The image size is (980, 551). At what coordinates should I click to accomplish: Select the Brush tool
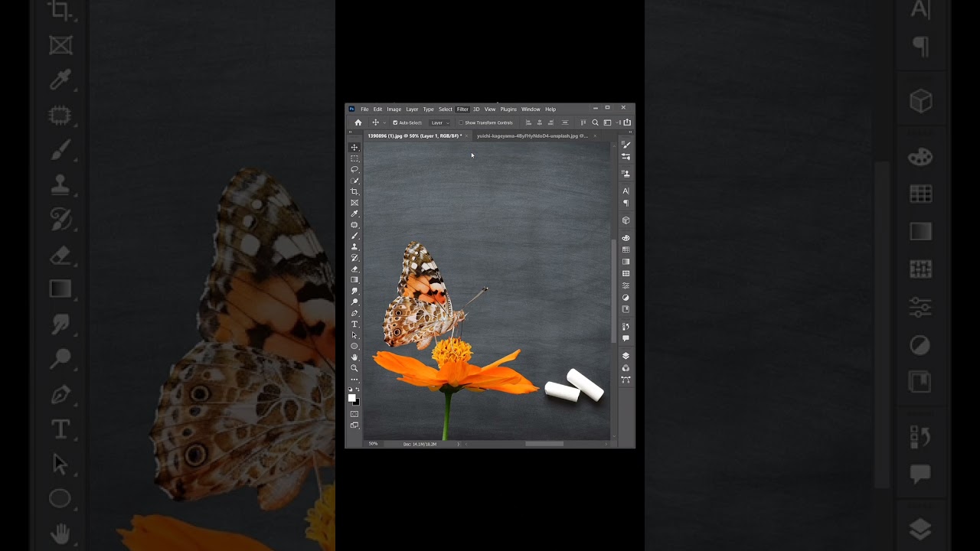click(x=354, y=236)
